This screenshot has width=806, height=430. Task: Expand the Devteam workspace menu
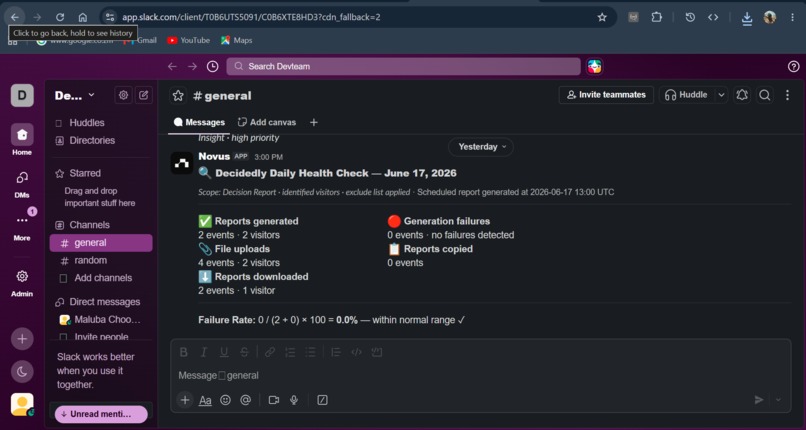(75, 96)
